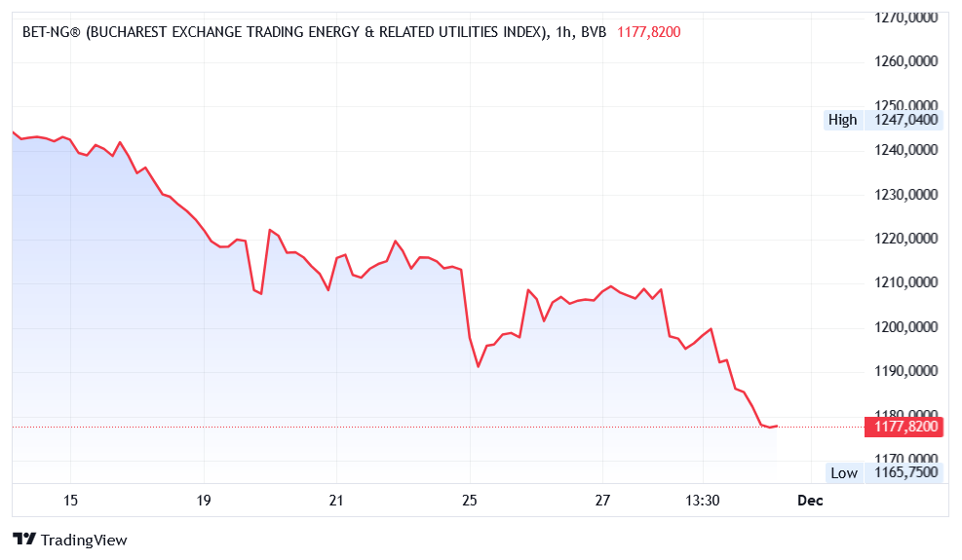Click the High label tag
962x560 pixels.
(x=842, y=120)
